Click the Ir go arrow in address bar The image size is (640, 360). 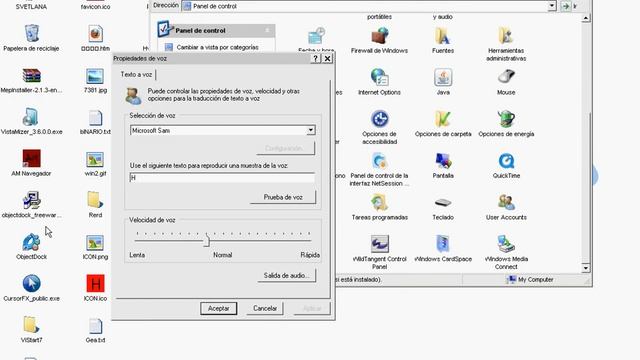pyautogui.click(x=565, y=6)
